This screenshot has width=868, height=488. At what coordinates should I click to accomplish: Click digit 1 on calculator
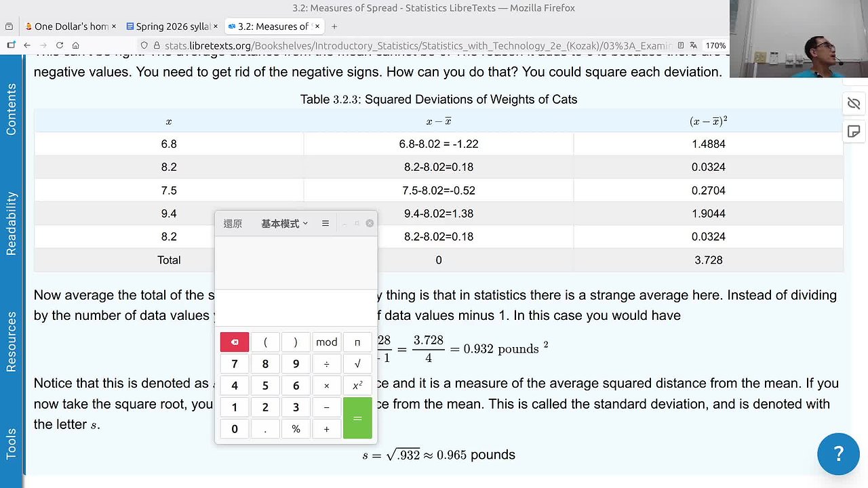pyautogui.click(x=235, y=407)
